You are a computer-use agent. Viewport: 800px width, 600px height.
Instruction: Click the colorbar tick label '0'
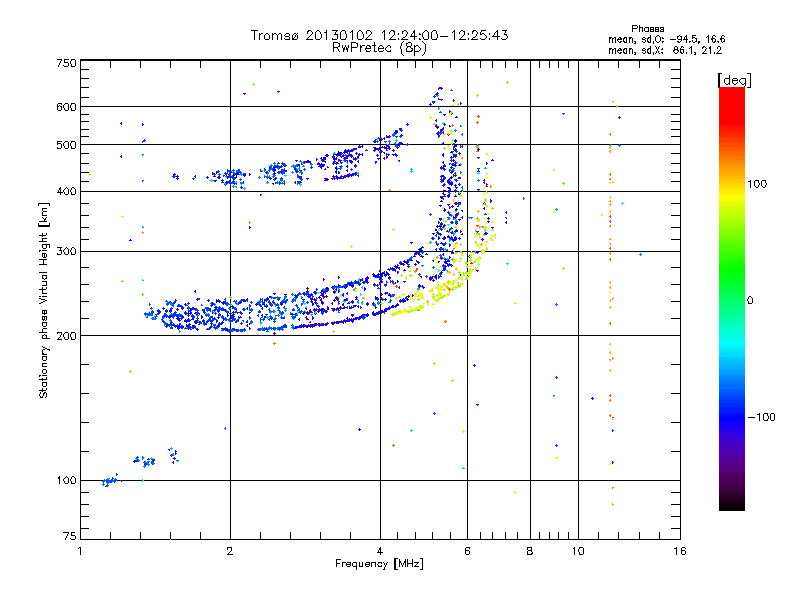click(x=750, y=301)
